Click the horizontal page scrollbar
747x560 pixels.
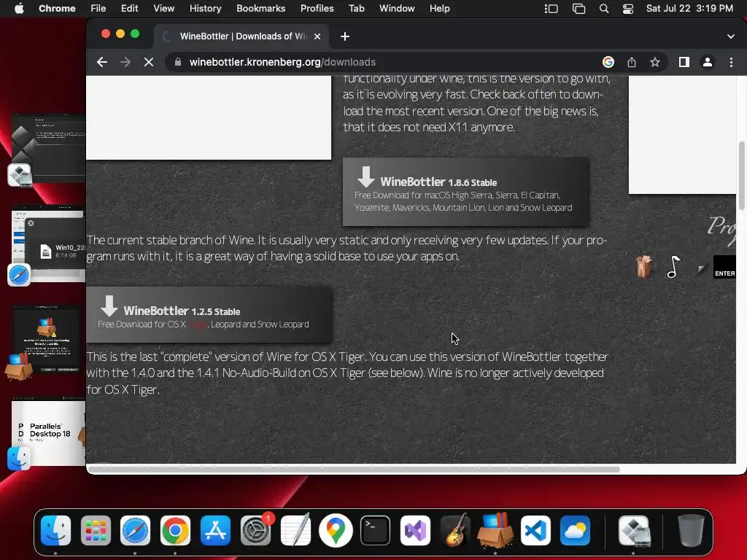point(354,470)
